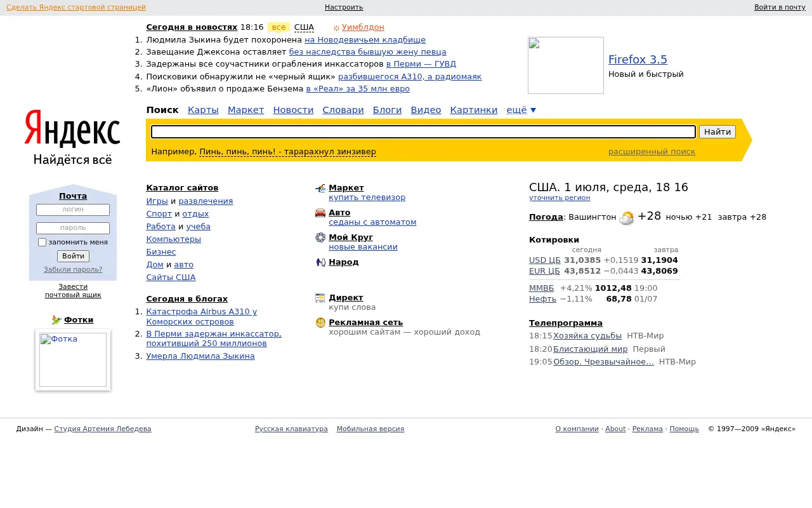This screenshot has height=508, width=812.
Task: Click the Директ icon
Action: click(320, 298)
